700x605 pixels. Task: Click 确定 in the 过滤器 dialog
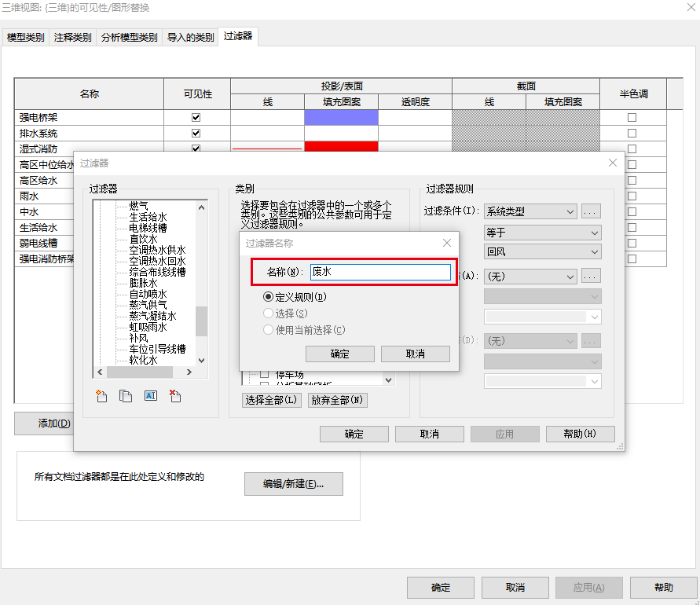click(x=354, y=434)
